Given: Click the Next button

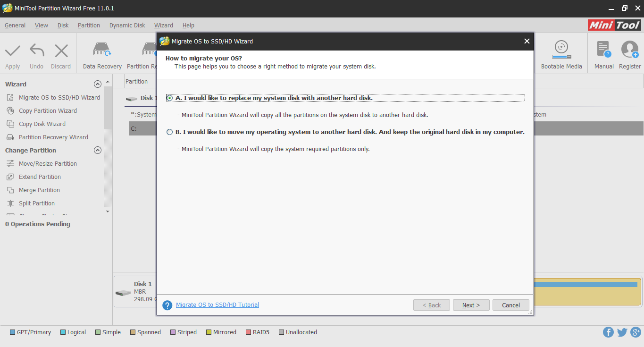Looking at the screenshot, I should coord(471,305).
